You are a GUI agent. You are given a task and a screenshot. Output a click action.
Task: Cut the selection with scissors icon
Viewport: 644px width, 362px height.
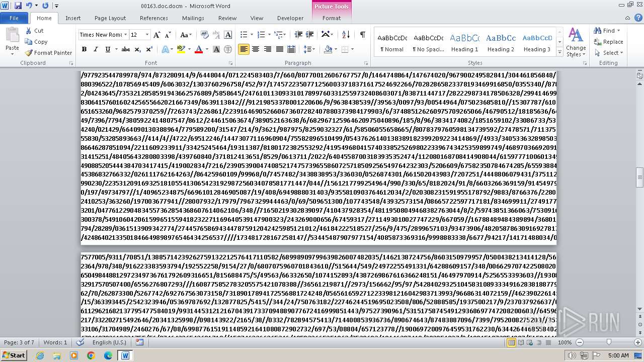[29, 31]
